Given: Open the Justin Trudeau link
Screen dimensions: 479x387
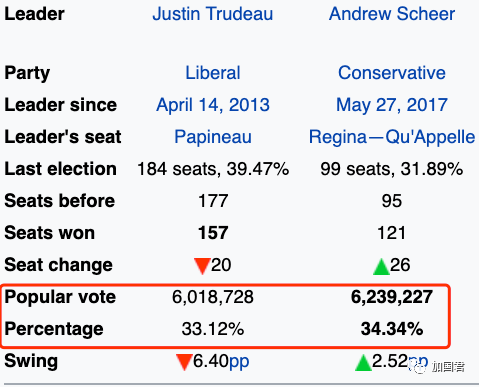Looking at the screenshot, I should coord(213,14).
